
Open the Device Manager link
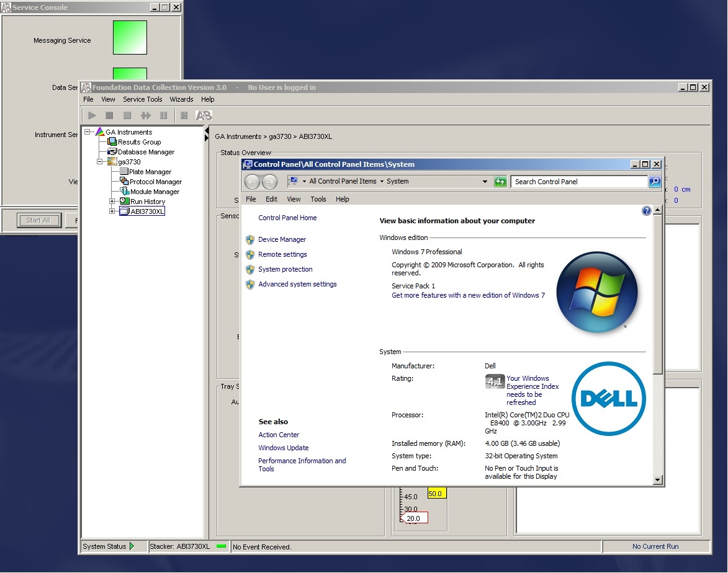pos(282,239)
